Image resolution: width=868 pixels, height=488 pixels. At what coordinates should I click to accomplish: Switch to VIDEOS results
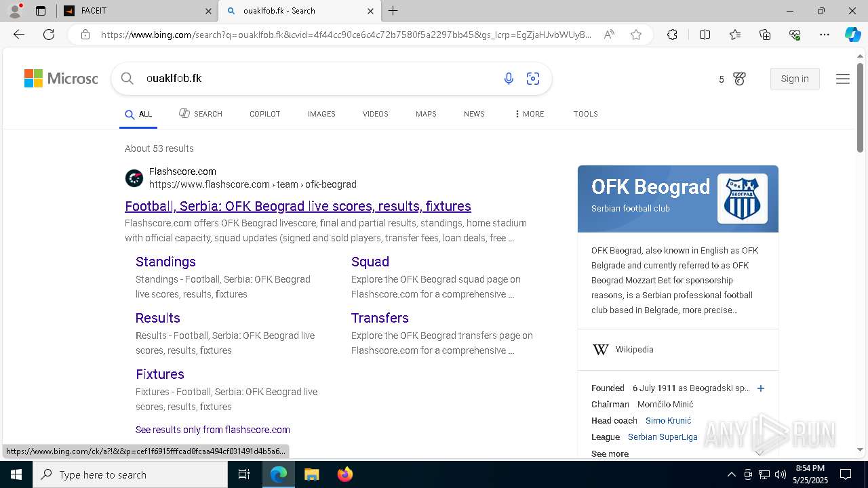pyautogui.click(x=375, y=114)
